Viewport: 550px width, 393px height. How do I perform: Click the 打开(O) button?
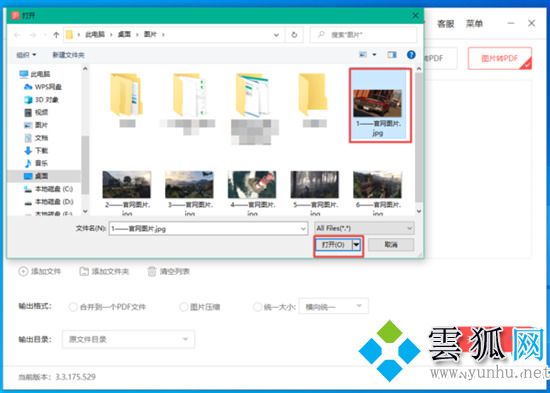[x=333, y=245]
